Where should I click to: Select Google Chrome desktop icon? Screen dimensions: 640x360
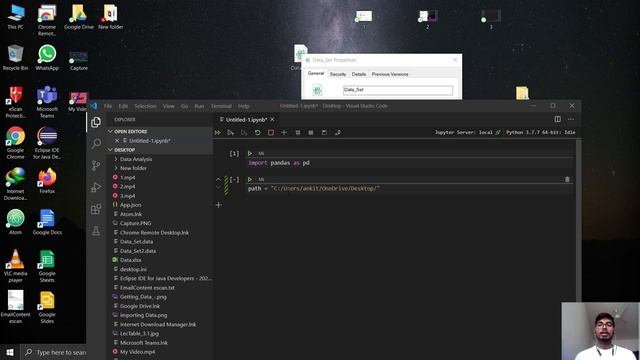tap(16, 143)
